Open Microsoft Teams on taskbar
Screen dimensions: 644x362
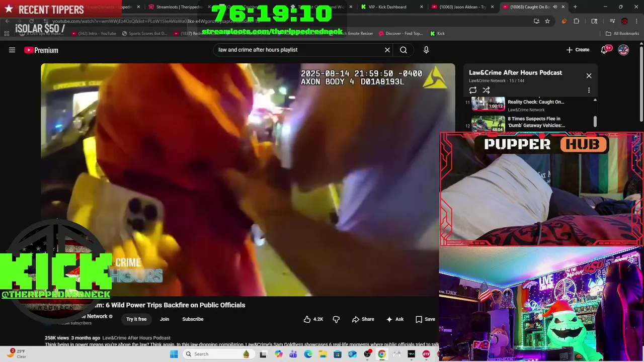(293, 354)
